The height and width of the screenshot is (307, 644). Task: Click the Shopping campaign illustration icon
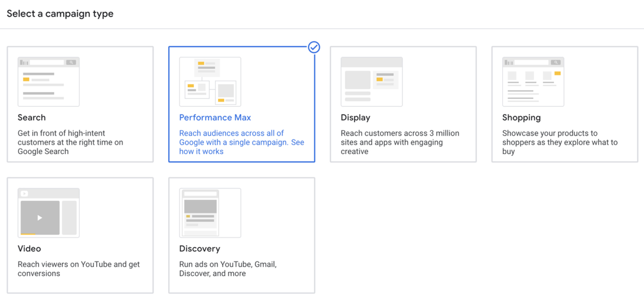[533, 81]
